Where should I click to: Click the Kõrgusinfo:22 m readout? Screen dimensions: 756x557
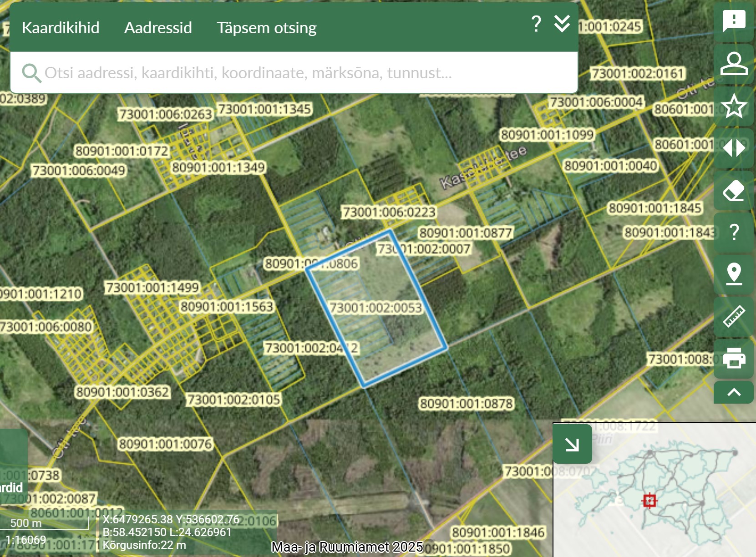tap(144, 545)
